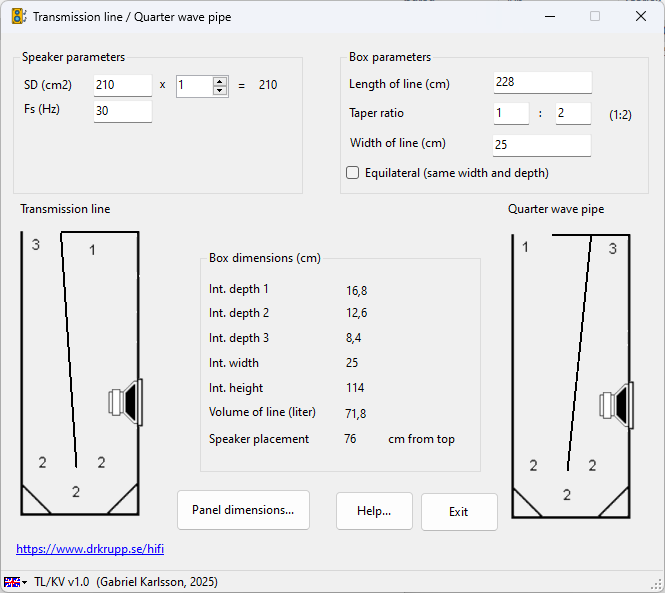Image resolution: width=665 pixels, height=593 pixels.
Task: Click the speaker count field showing 1
Action: (195, 86)
